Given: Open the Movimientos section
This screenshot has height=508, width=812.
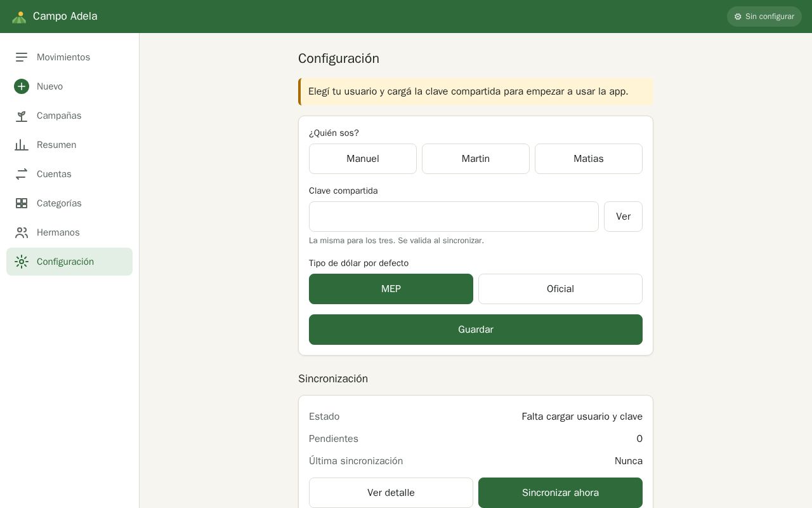Looking at the screenshot, I should click(x=69, y=57).
